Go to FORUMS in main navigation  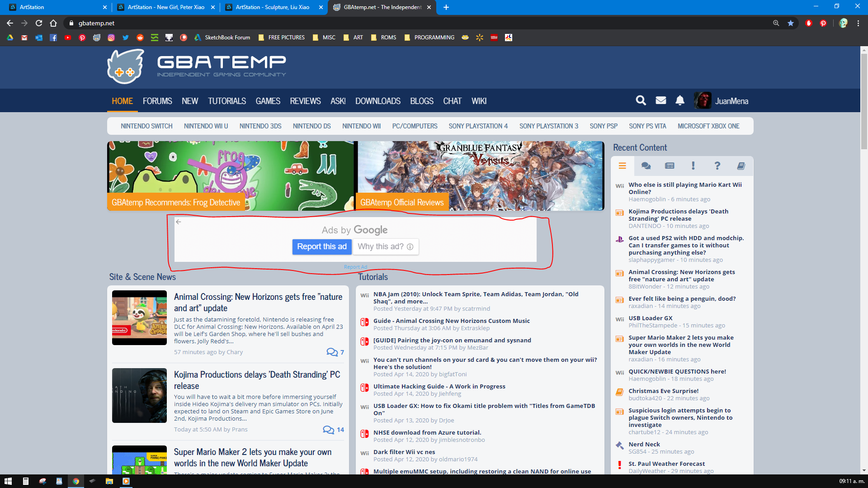click(x=157, y=101)
